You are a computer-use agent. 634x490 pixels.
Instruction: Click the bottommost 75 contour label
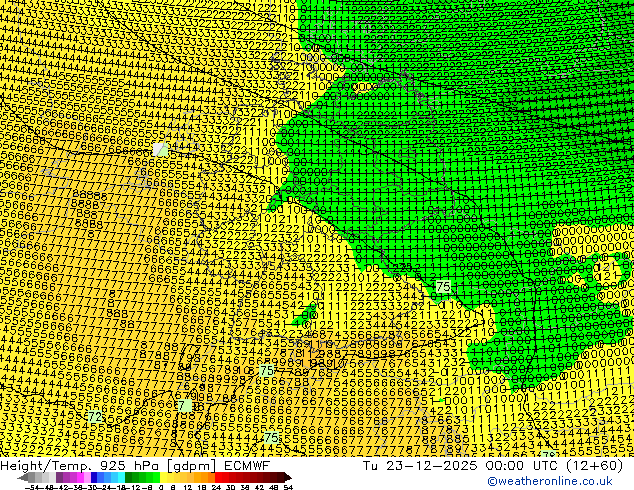(x=271, y=438)
